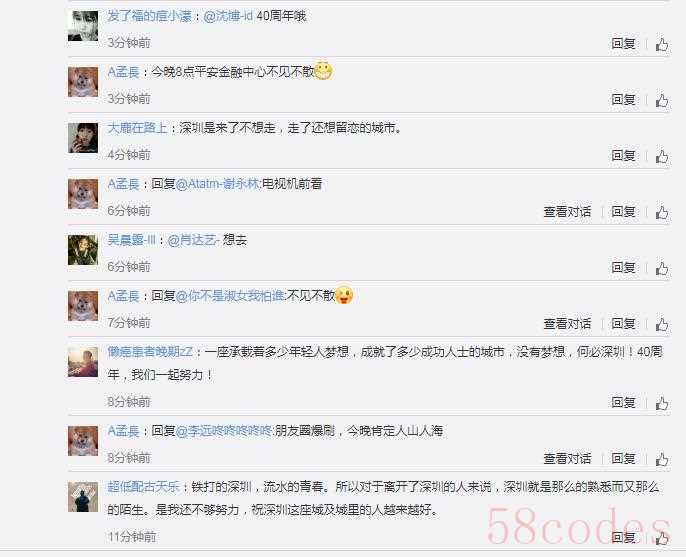
Task: View conversation for the 朋友圈爆刷 reply
Action: pos(567,459)
